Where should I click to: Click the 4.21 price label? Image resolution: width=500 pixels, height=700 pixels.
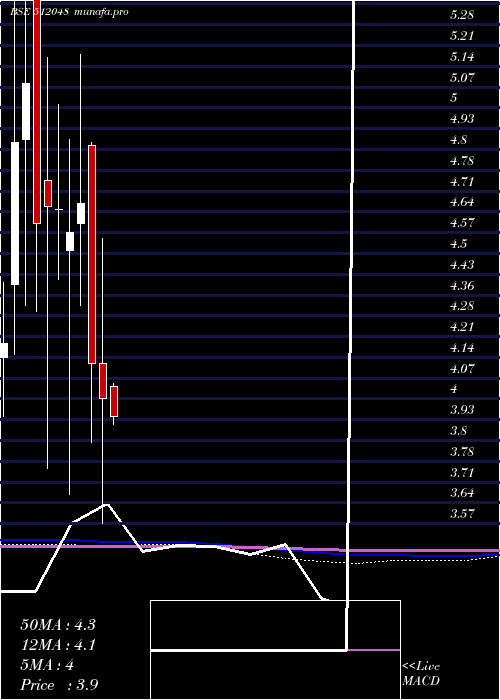click(x=462, y=327)
